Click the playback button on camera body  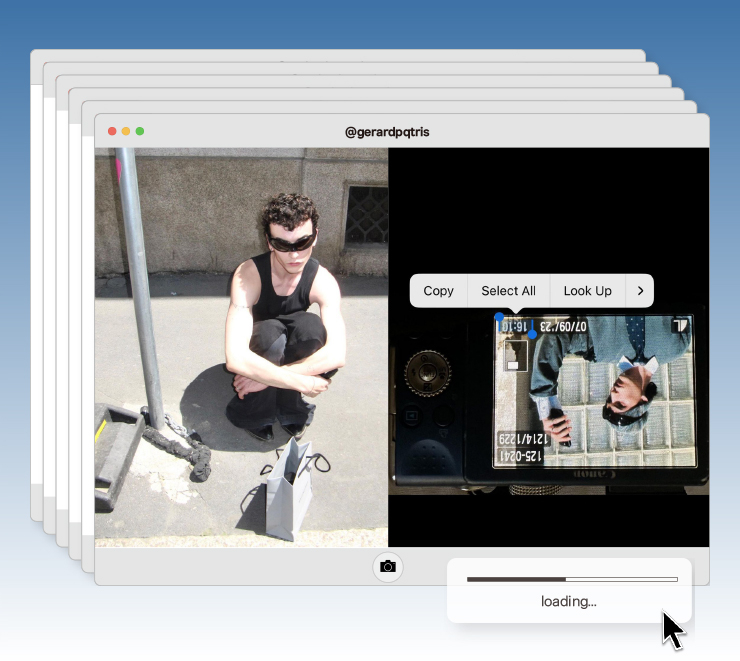411,416
